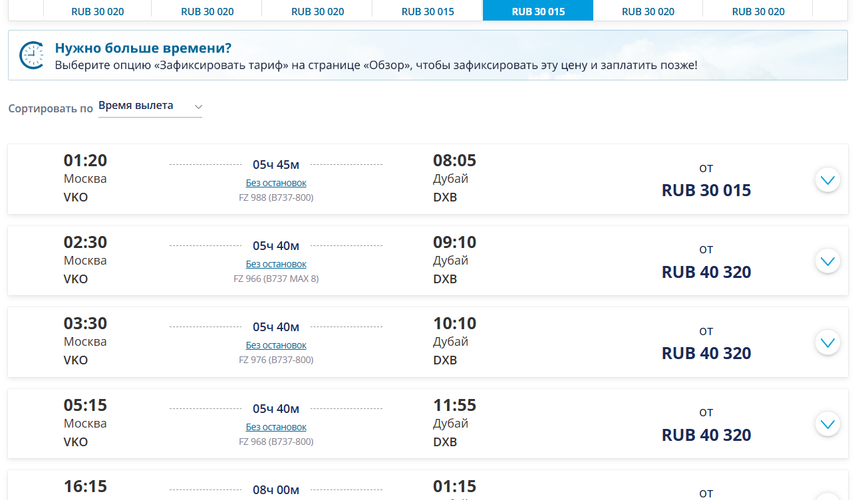The width and height of the screenshot is (860, 500).
Task: Expand the 05:15 flight fare options
Action: point(827,424)
